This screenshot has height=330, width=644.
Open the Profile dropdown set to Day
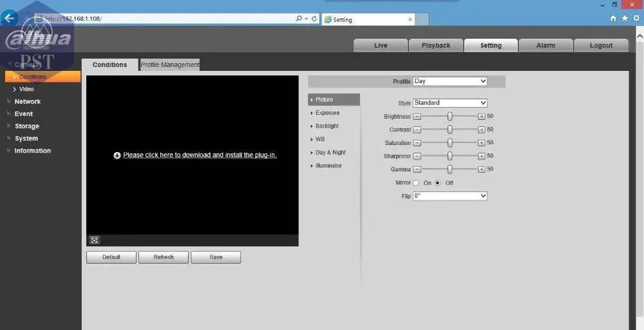[450, 81]
